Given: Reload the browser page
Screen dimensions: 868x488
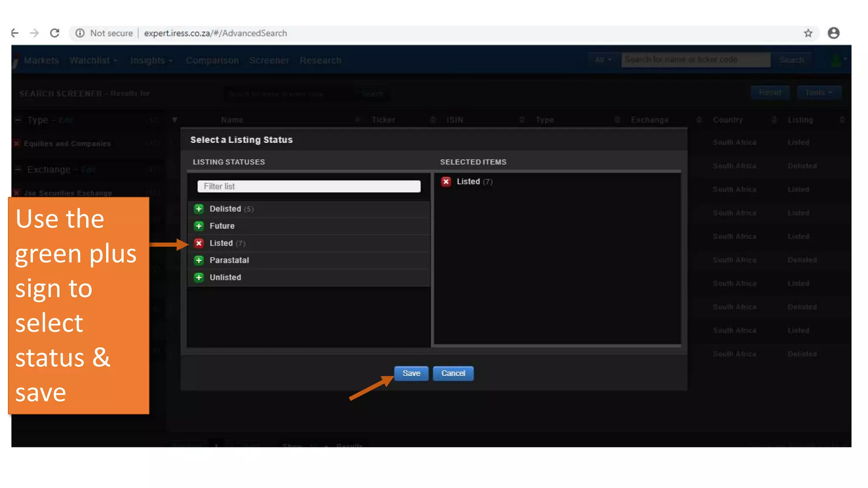Looking at the screenshot, I should point(55,33).
